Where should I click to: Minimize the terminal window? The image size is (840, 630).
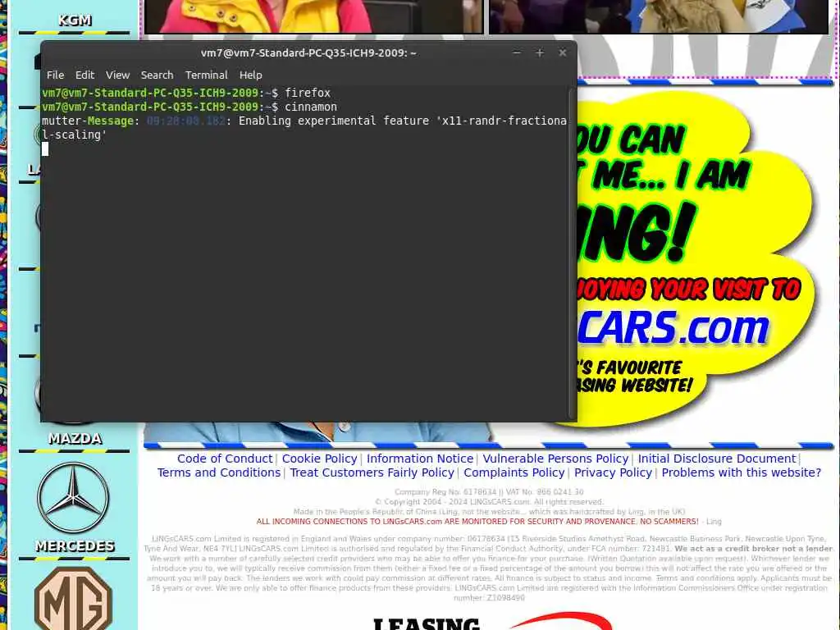coord(517,52)
